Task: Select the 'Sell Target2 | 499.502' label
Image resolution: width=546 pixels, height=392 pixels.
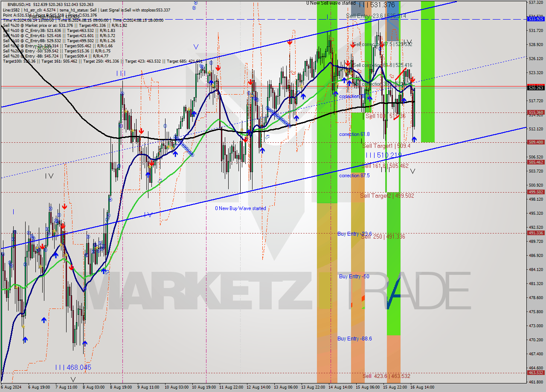Action: point(387,196)
